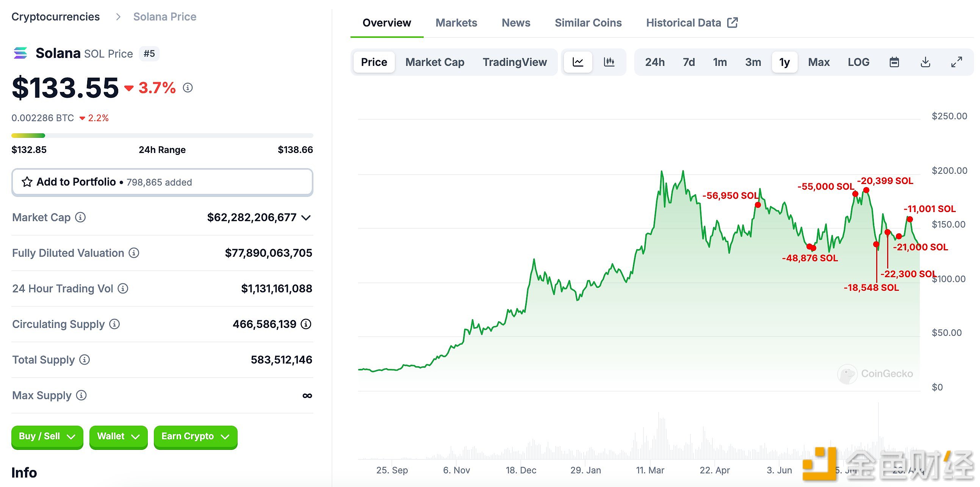Click breadcrumb chevron separator icon

point(118,17)
